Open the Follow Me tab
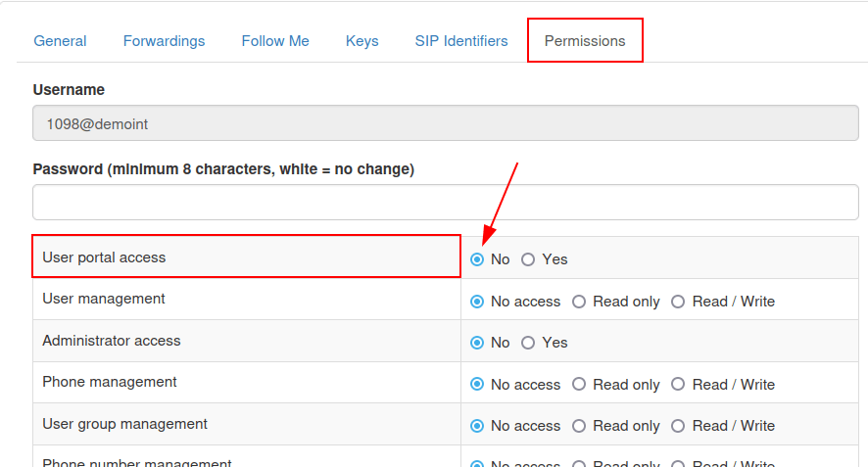 [x=275, y=41]
